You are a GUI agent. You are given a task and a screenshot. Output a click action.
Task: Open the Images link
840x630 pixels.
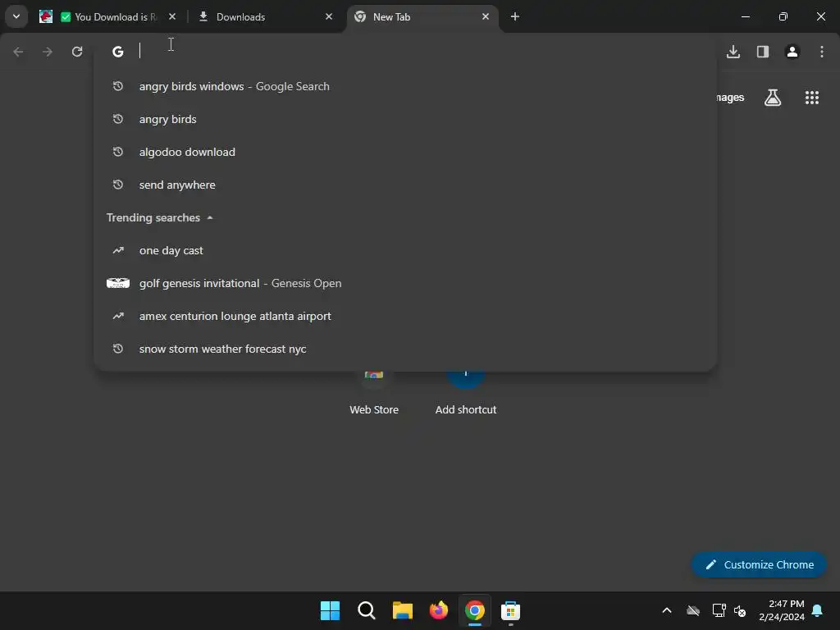pos(729,98)
